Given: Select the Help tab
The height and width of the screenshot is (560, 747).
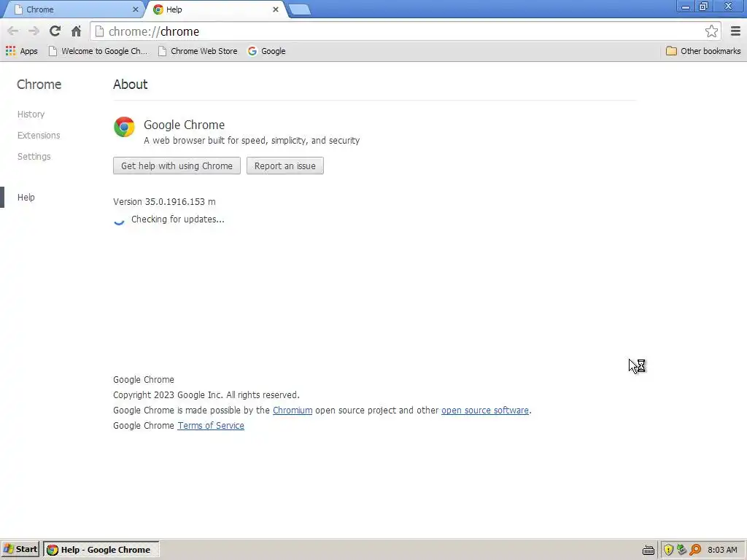Looking at the screenshot, I should (x=214, y=9).
